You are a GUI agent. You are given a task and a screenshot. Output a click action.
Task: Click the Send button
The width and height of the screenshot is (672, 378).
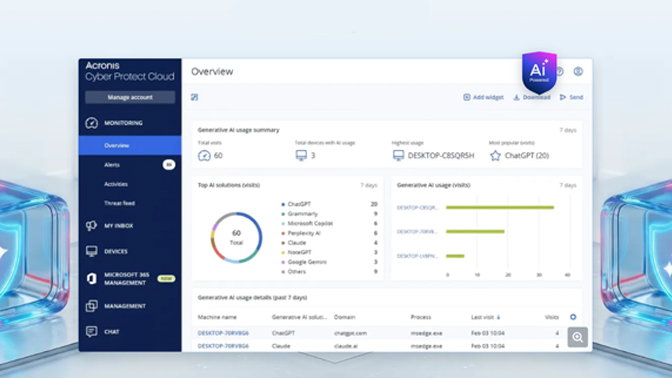click(571, 97)
